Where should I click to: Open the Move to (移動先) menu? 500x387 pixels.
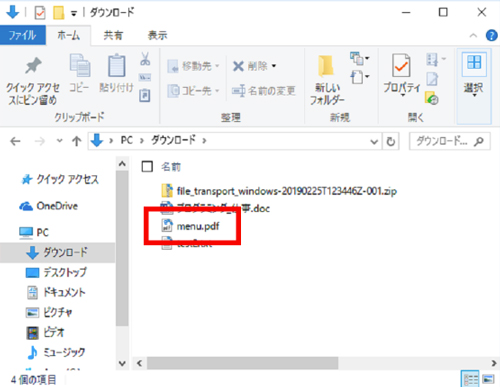click(193, 66)
